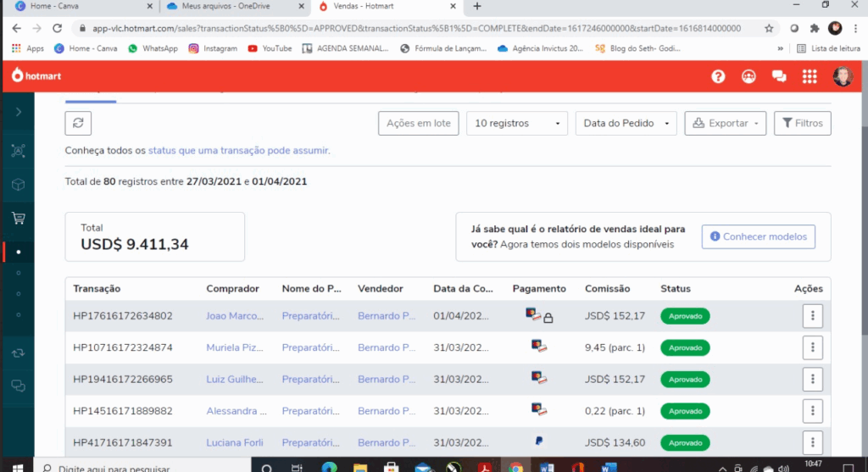This screenshot has height=472, width=868.
Task: Click the Conhecer modelos button
Action: coord(759,236)
